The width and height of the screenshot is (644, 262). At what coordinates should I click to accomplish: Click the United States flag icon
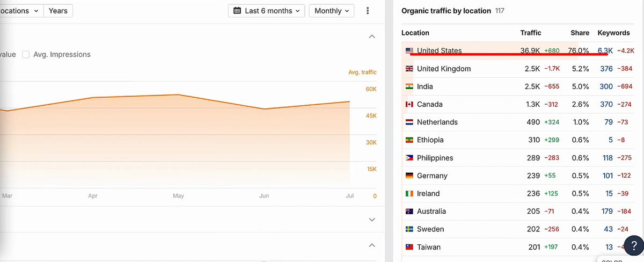[x=409, y=51]
